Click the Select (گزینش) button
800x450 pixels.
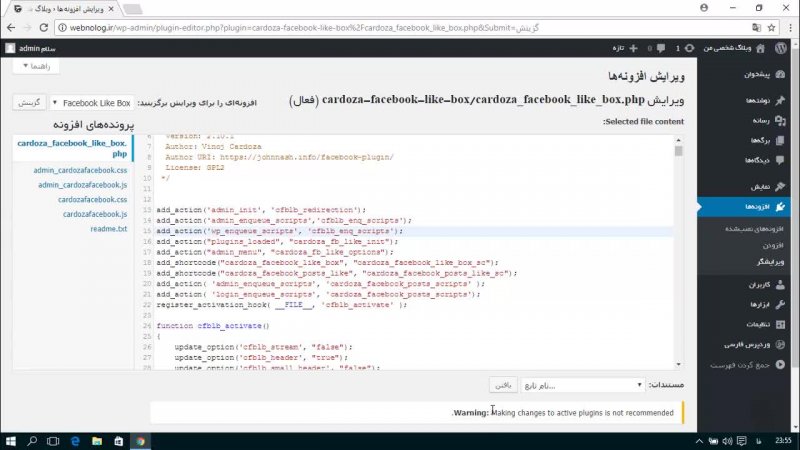29,102
